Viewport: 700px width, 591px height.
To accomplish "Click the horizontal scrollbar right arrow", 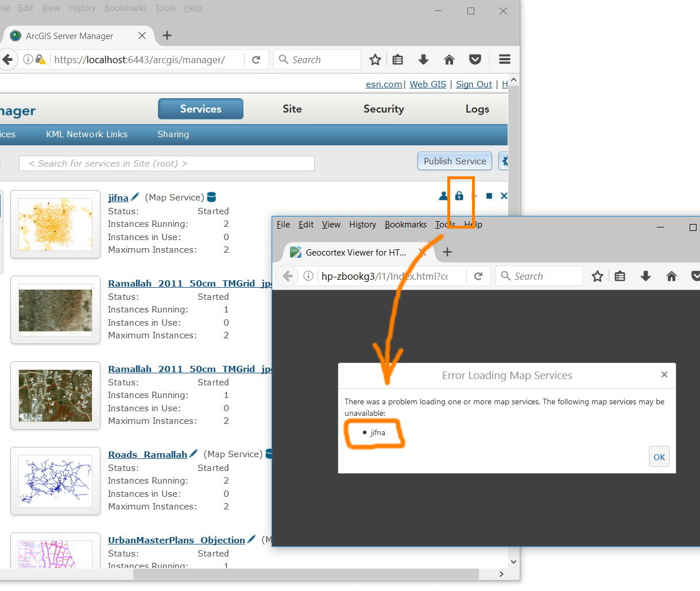I will pos(501,574).
